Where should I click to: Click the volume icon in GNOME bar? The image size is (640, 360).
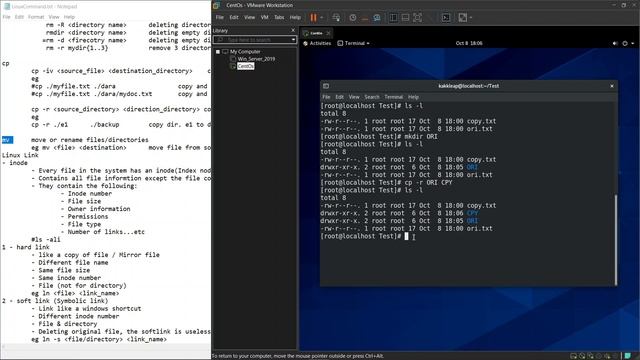click(x=615, y=43)
